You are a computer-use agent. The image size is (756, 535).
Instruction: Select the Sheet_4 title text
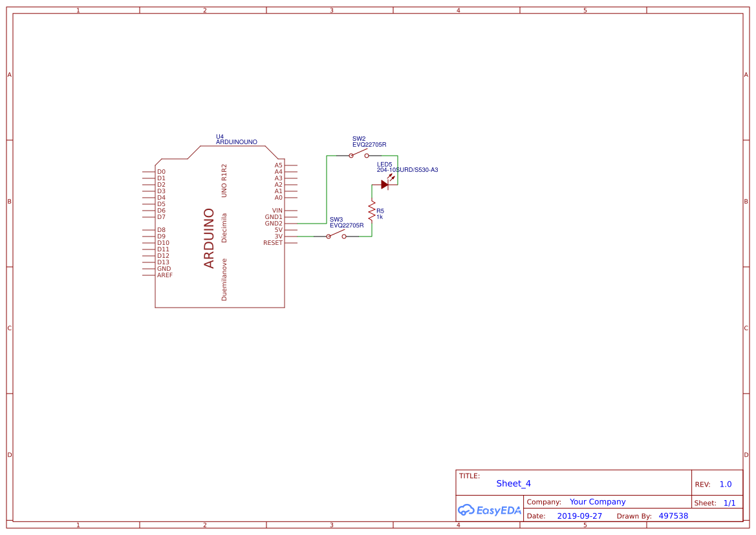pos(513,483)
